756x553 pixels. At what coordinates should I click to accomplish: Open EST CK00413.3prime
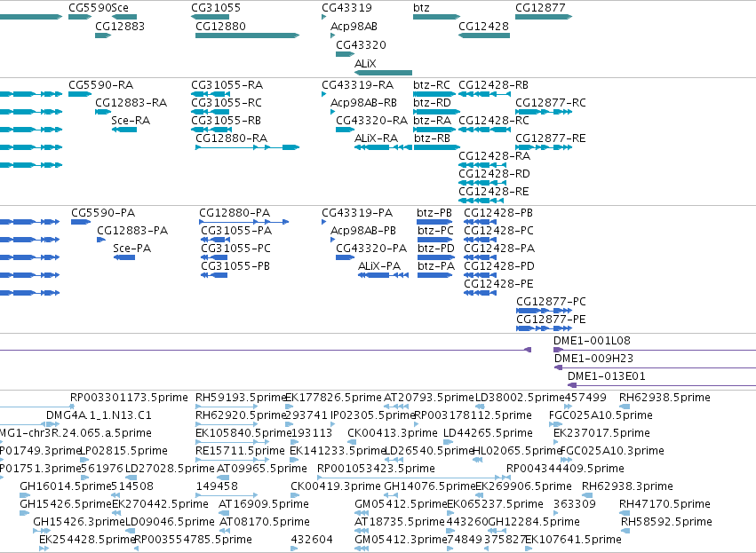click(x=393, y=433)
